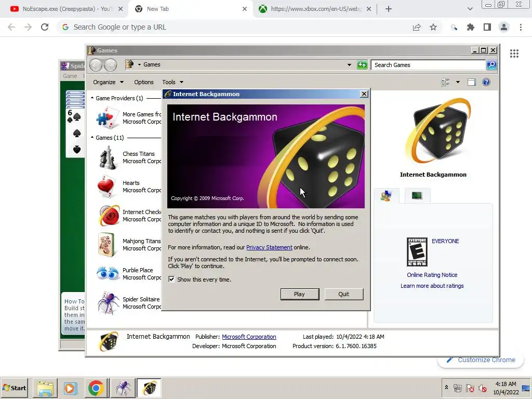The width and height of the screenshot is (532, 399).
Task: Click the Play button in Internet Backgammon dialog
Action: pyautogui.click(x=300, y=294)
